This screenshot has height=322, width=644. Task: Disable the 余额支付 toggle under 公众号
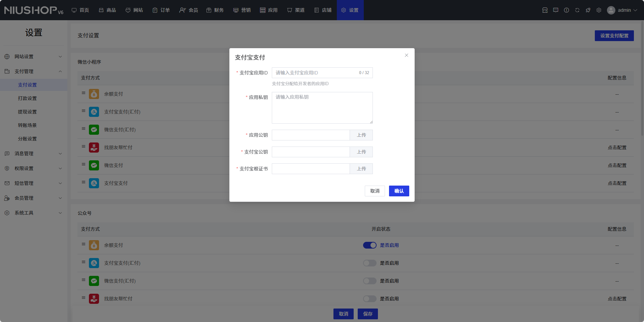[x=369, y=245]
